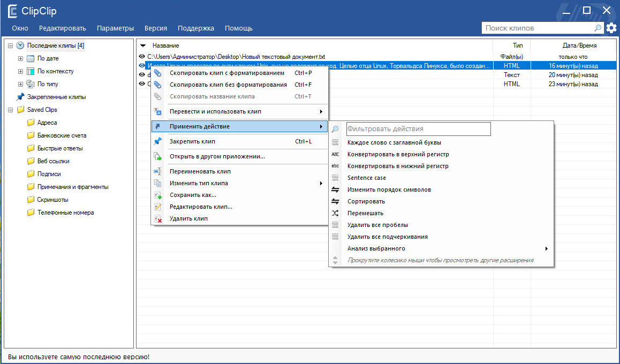Focus the Фильтровать действия input field

tap(418, 129)
